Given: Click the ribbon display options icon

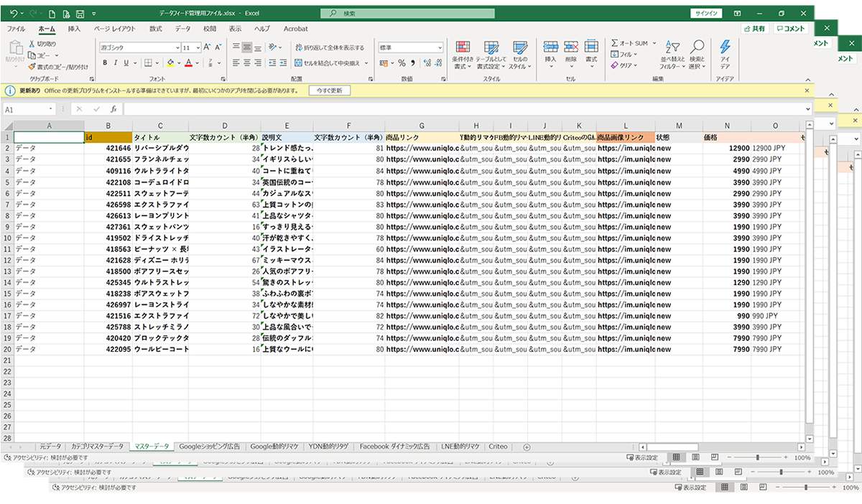Looking at the screenshot, I should tap(738, 14).
